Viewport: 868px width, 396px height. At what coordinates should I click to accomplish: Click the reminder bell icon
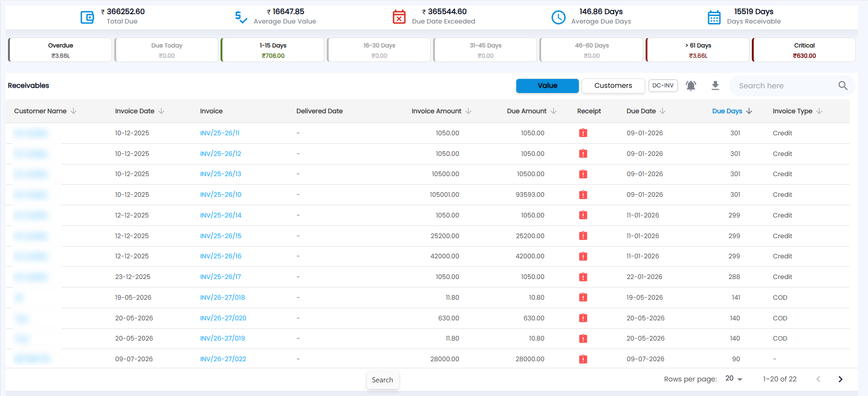[x=691, y=85]
